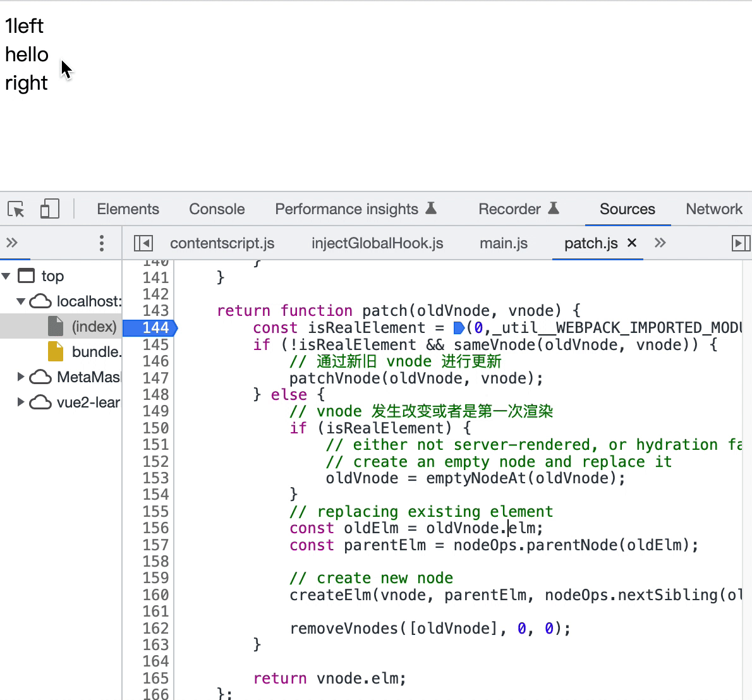Add breakpoint at line number 150

[155, 428]
